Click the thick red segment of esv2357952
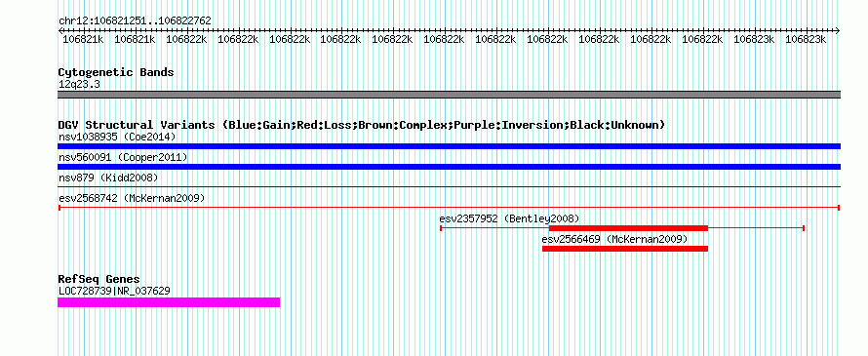 [x=628, y=228]
